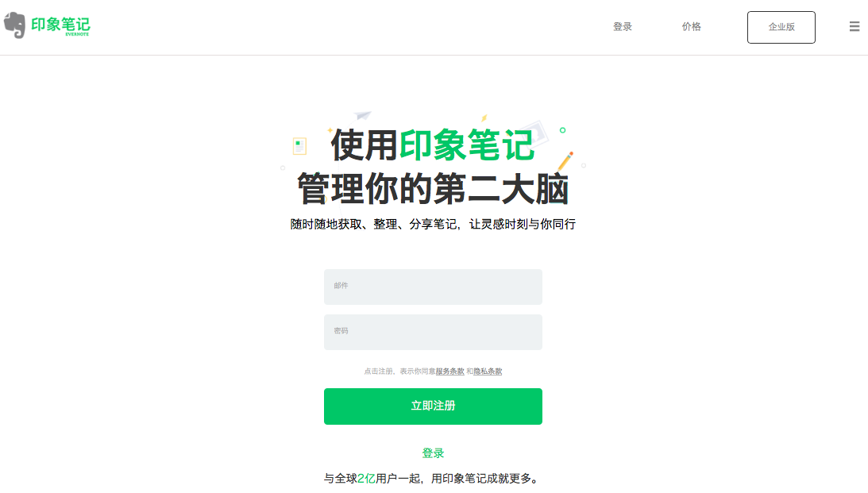The image size is (868, 493).
Task: Click the paper airplane illustration above headline
Action: [363, 115]
